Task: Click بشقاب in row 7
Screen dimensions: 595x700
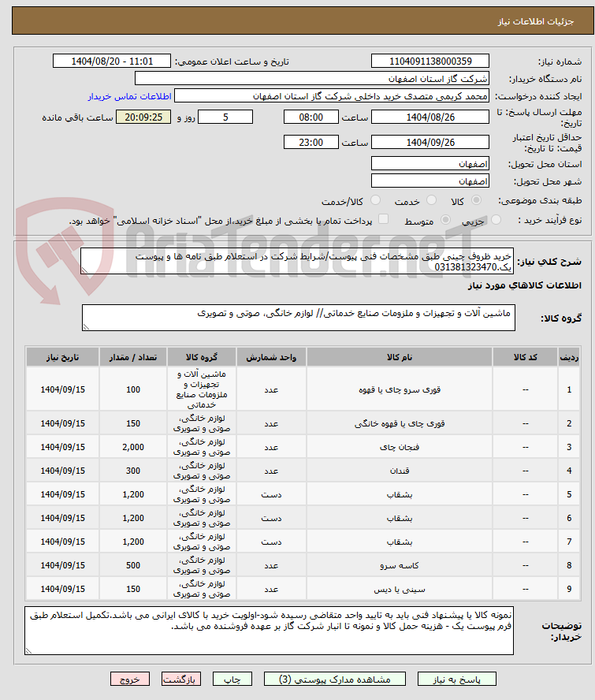Action: (400, 542)
